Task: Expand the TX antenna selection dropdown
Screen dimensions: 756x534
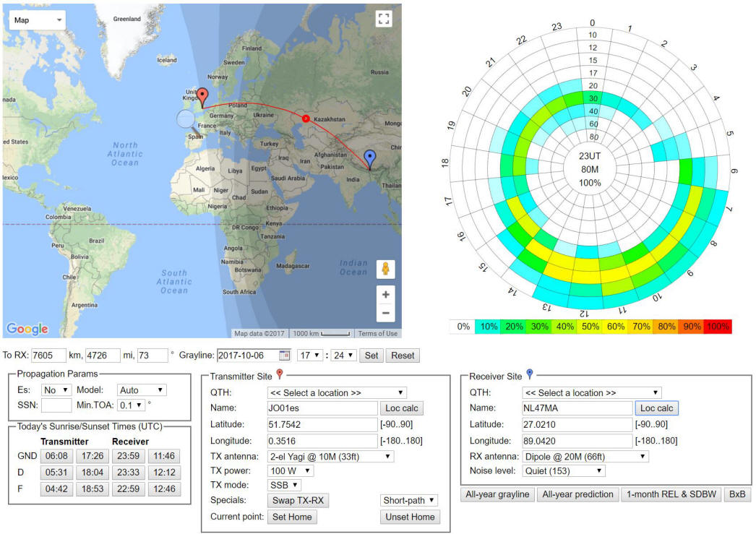Action: [330, 456]
